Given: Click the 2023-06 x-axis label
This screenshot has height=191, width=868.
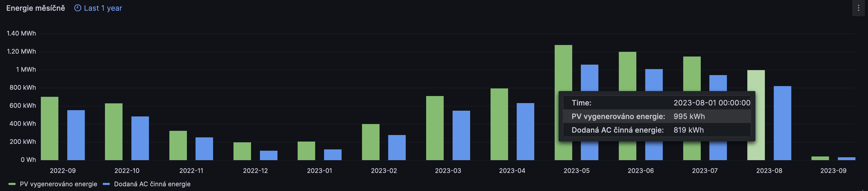Looking at the screenshot, I should [x=641, y=171].
